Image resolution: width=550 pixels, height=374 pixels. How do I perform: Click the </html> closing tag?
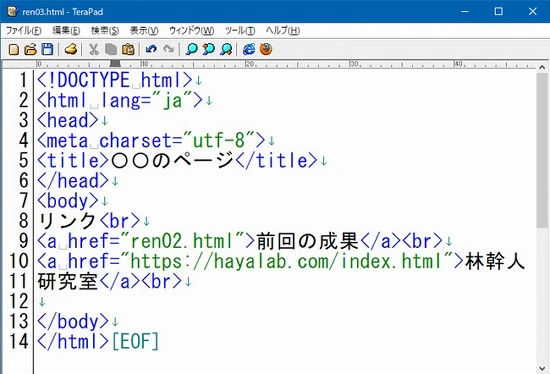click(73, 341)
